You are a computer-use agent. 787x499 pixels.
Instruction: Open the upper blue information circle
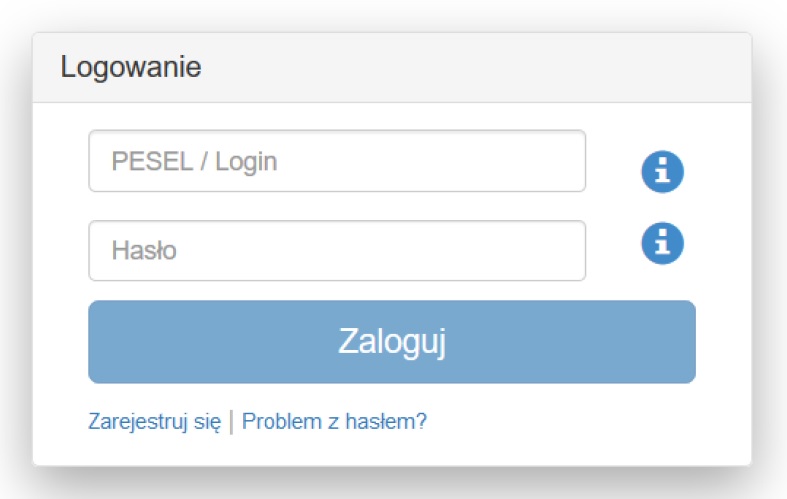(x=663, y=172)
